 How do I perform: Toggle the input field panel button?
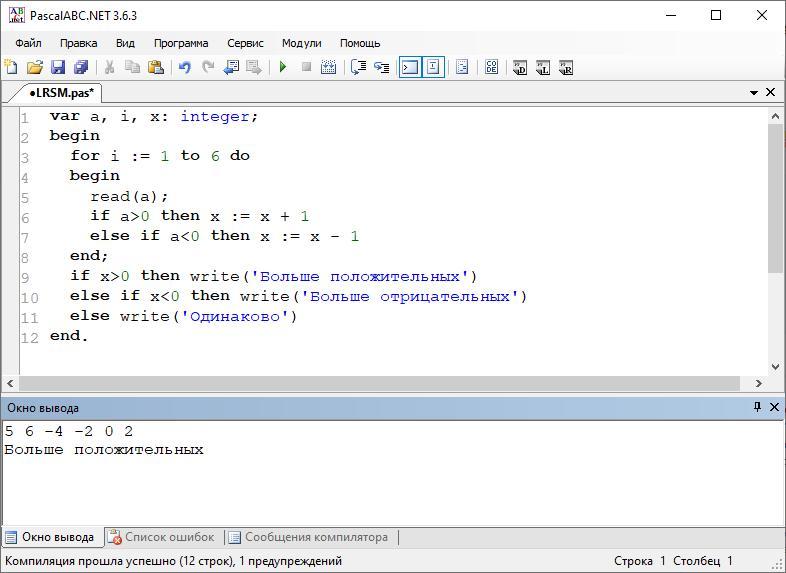(x=433, y=67)
